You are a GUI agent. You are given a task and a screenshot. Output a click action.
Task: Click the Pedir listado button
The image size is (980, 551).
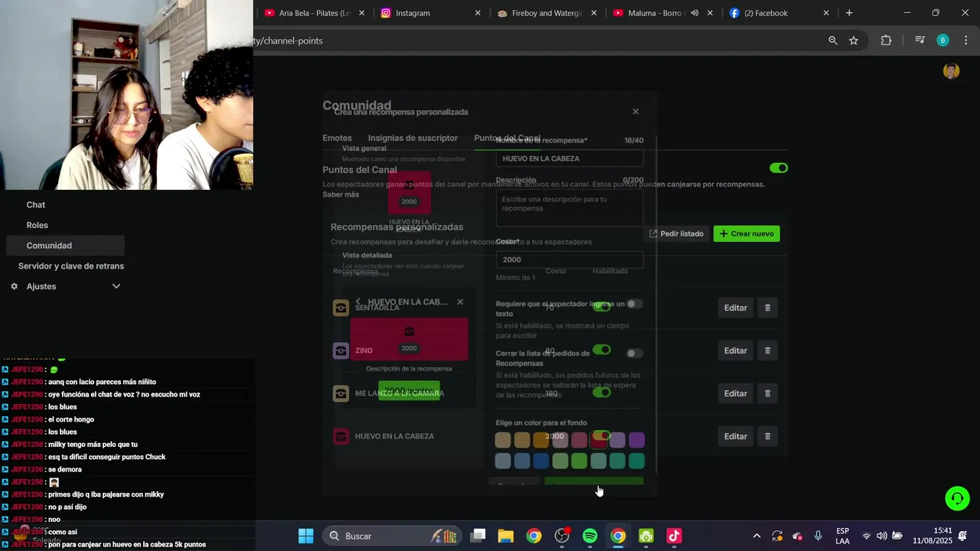tap(676, 233)
